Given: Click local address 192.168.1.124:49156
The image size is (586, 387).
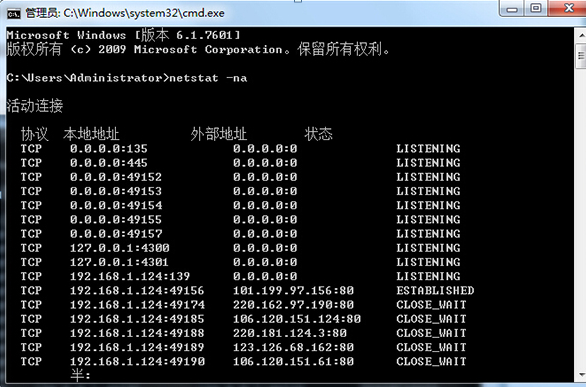Looking at the screenshot, I should pos(137,291).
